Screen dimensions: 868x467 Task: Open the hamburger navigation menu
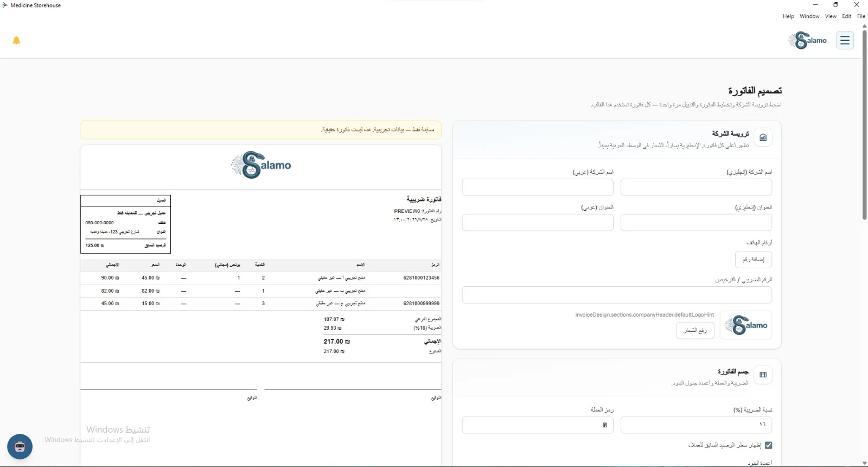845,40
